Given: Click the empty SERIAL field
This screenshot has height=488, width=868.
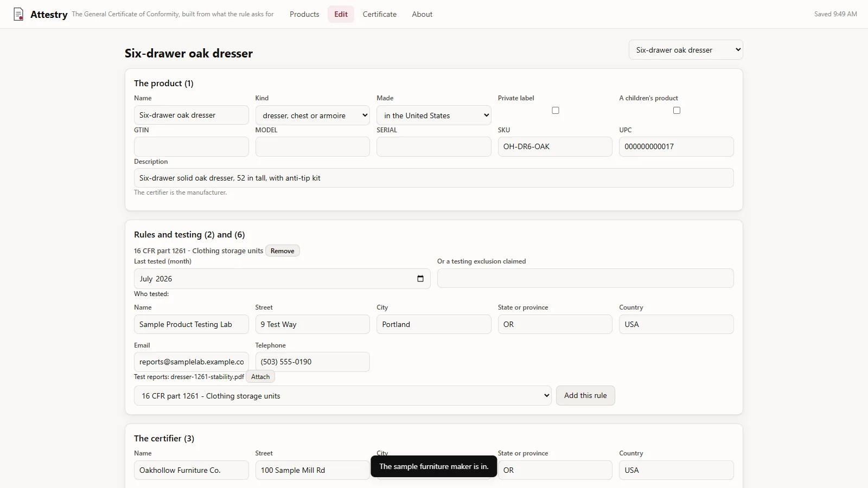Looking at the screenshot, I should (434, 147).
